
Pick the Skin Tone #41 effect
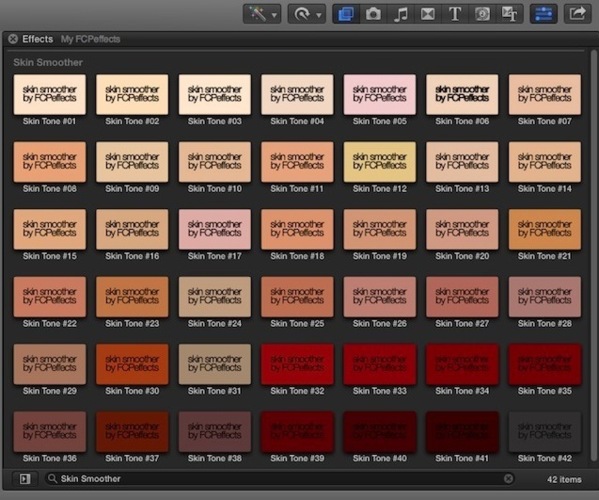(462, 432)
